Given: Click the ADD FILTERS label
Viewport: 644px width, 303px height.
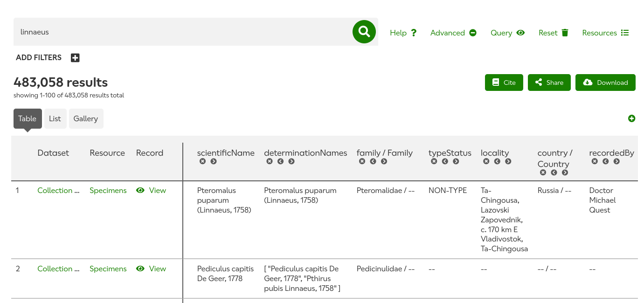Looking at the screenshot, I should click(x=39, y=58).
